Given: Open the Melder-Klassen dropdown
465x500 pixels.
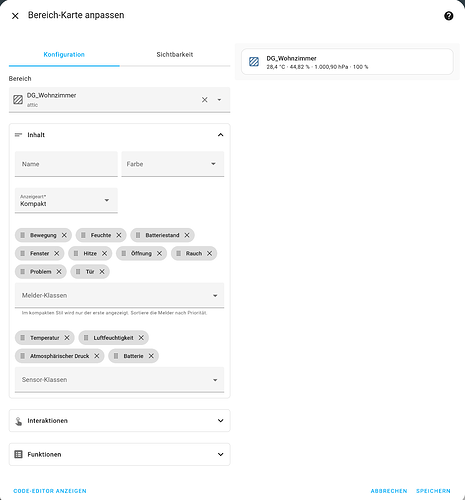Looking at the screenshot, I should click(x=119, y=295).
